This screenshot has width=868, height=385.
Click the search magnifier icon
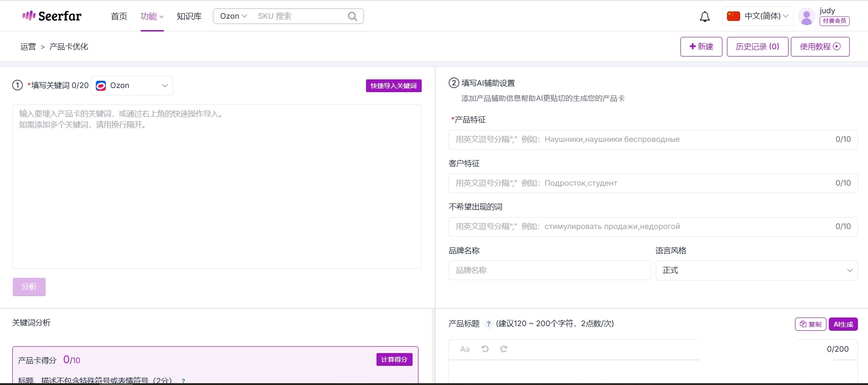coord(352,16)
